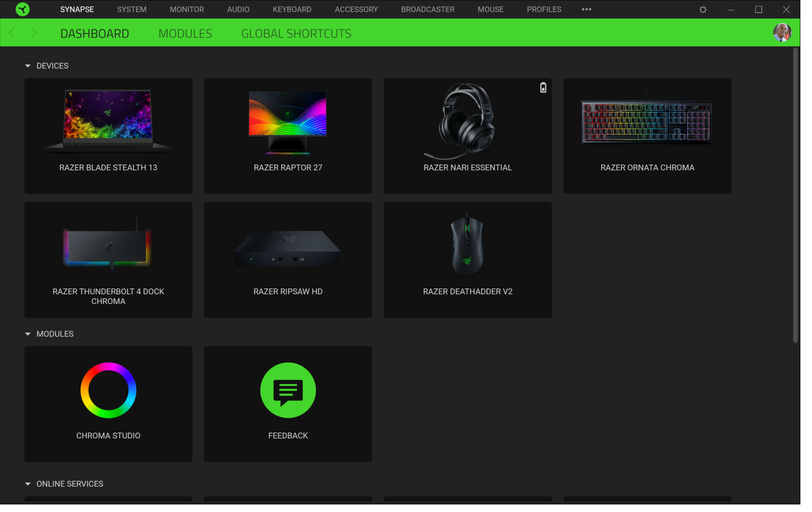Select the Dashboard subtab
The height and width of the screenshot is (512, 812).
point(95,34)
